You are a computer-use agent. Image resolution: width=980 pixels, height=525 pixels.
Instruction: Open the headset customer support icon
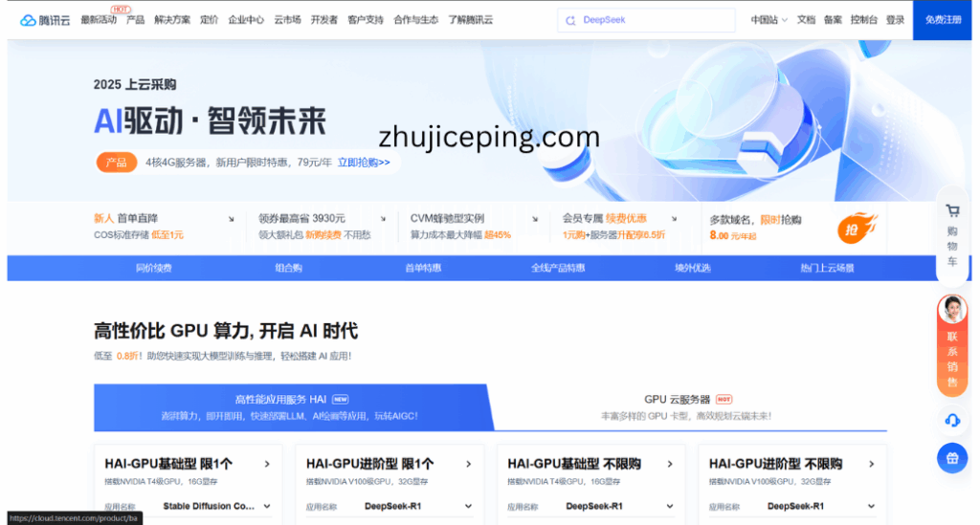[952, 420]
